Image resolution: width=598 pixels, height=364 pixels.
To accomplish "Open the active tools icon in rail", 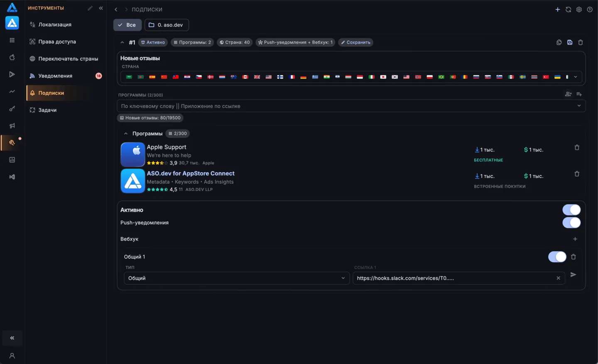I will point(12,142).
